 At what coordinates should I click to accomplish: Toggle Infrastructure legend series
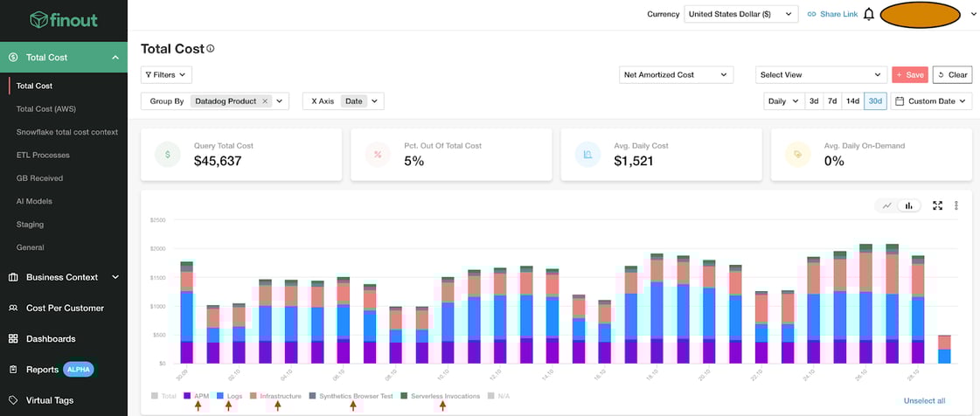coord(280,396)
